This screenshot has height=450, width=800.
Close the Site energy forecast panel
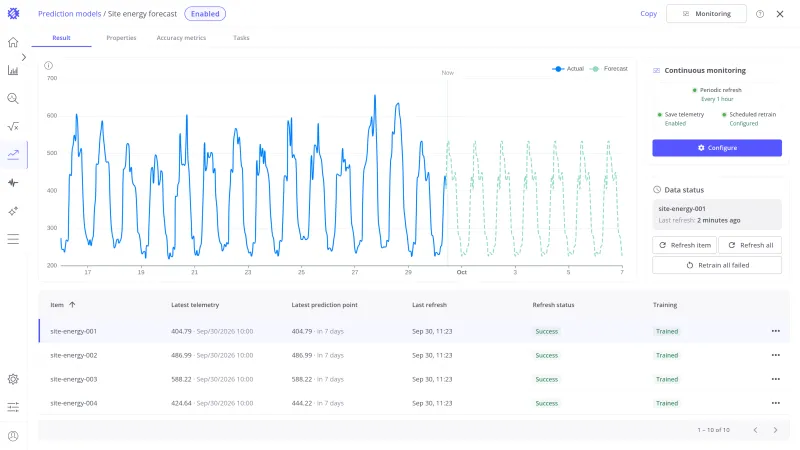point(780,14)
